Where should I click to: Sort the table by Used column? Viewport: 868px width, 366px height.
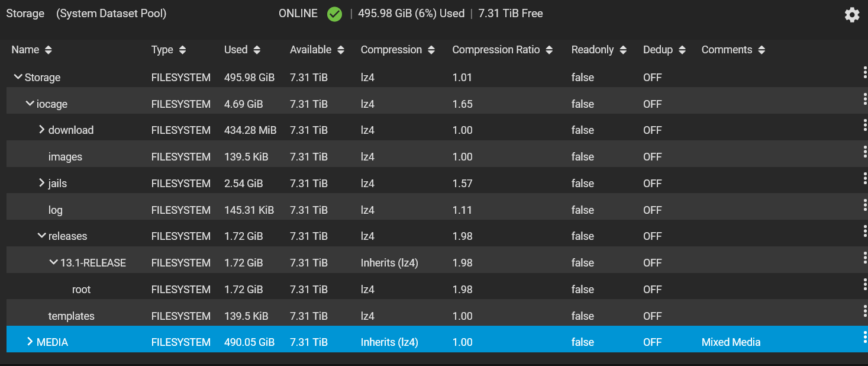coord(257,50)
